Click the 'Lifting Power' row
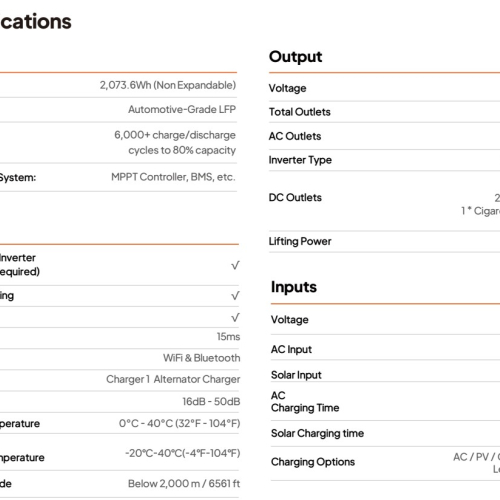Viewport: 500px width, 500px height. pyautogui.click(x=384, y=241)
